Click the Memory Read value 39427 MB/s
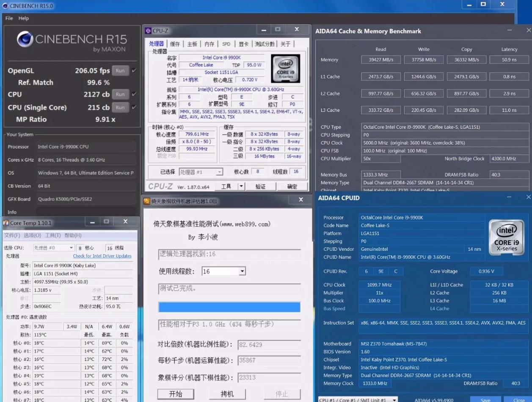This screenshot has height=402, width=532. [x=381, y=60]
